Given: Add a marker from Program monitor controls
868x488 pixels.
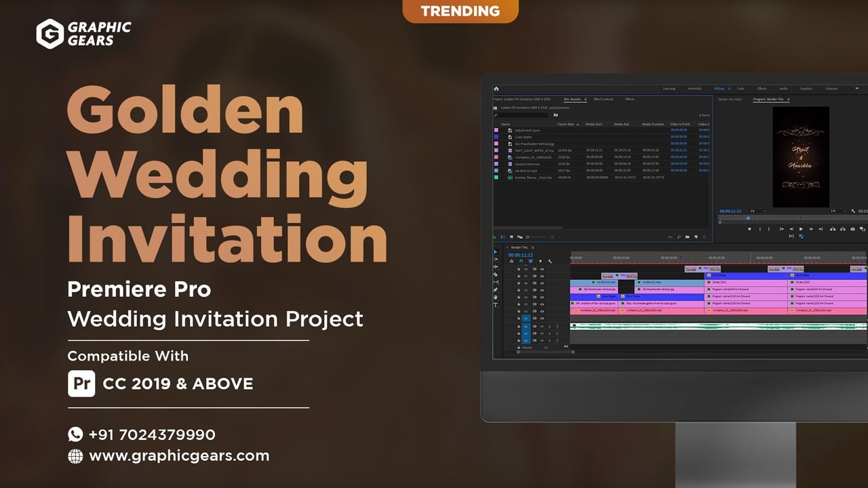Looking at the screenshot, I should click(x=749, y=229).
